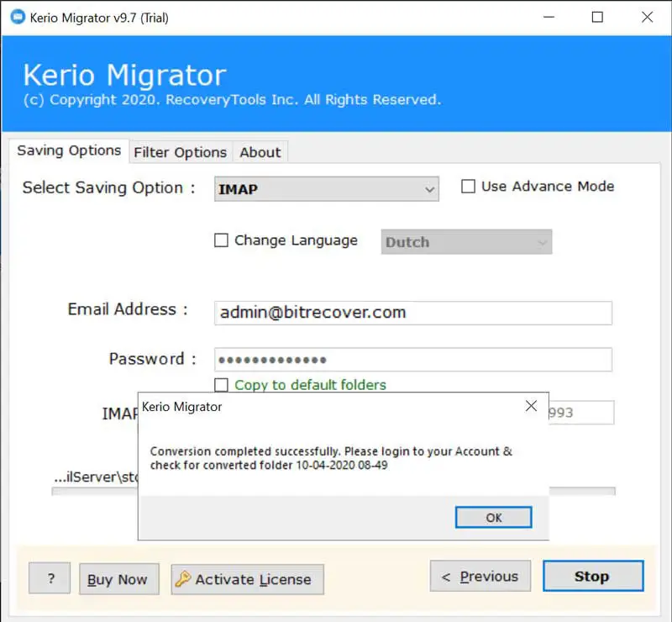Click the Password input field
The image size is (672, 622).
(x=413, y=360)
